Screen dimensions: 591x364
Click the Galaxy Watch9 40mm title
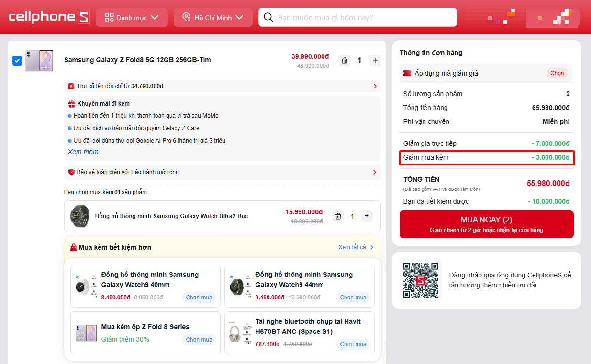(150, 280)
